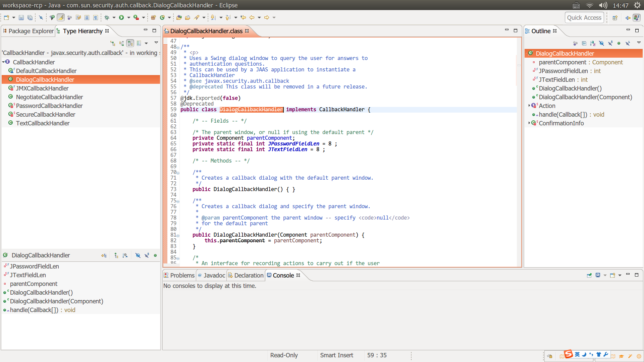Click the Debug bug icon in toolbar
The height and width of the screenshot is (362, 644).
(x=107, y=17)
